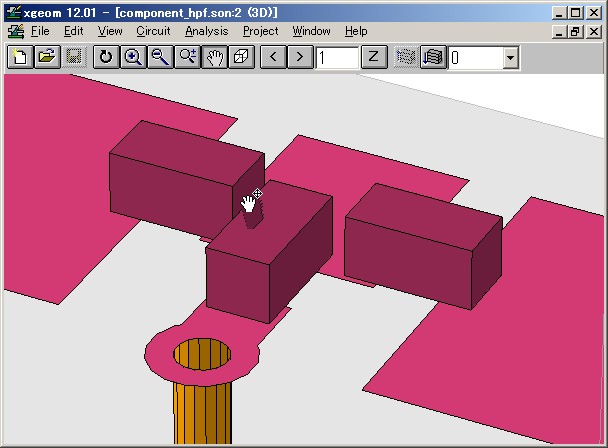
Task: Switch to 3D cube view icon
Action: (x=242, y=57)
